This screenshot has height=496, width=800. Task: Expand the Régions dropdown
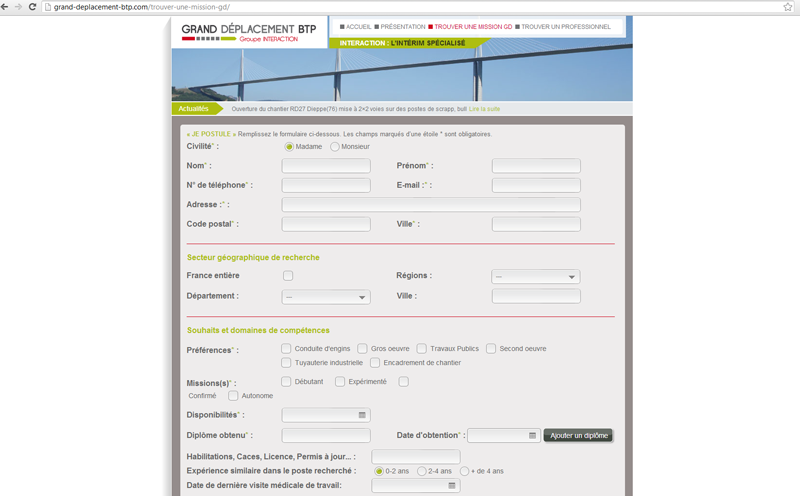coord(536,277)
